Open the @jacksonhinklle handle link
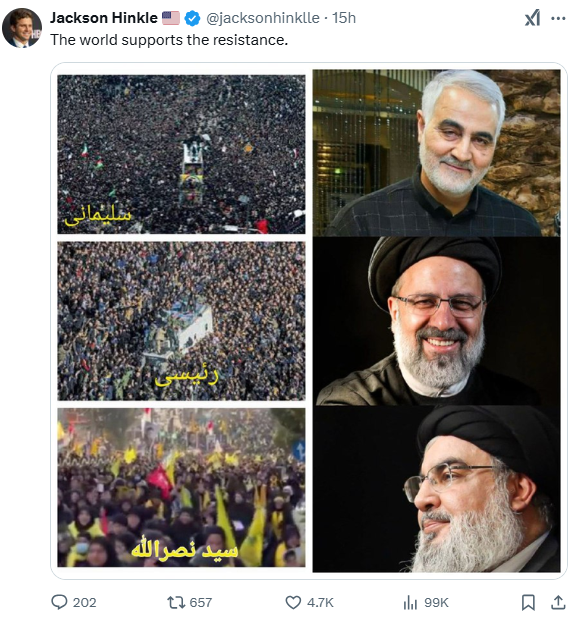Image resolution: width=576 pixels, height=617 pixels. point(263,18)
